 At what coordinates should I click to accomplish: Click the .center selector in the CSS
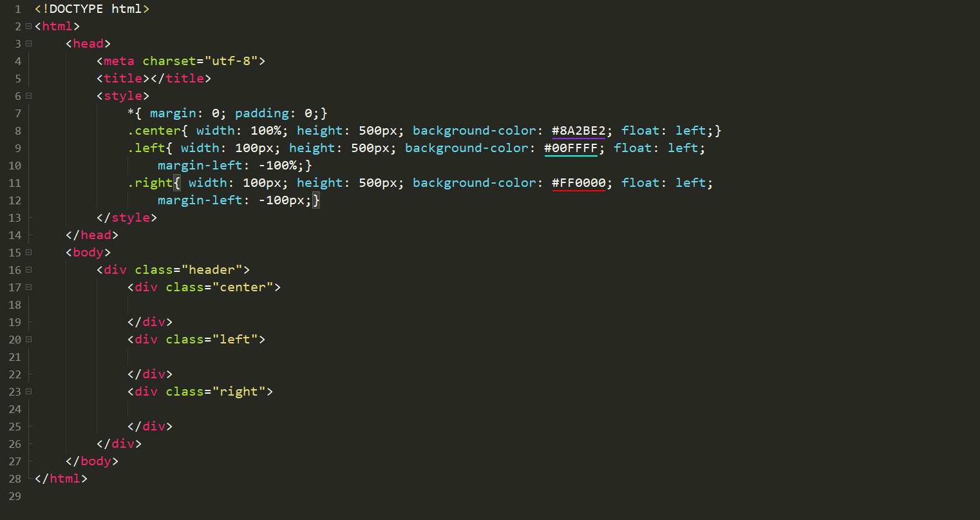point(155,131)
